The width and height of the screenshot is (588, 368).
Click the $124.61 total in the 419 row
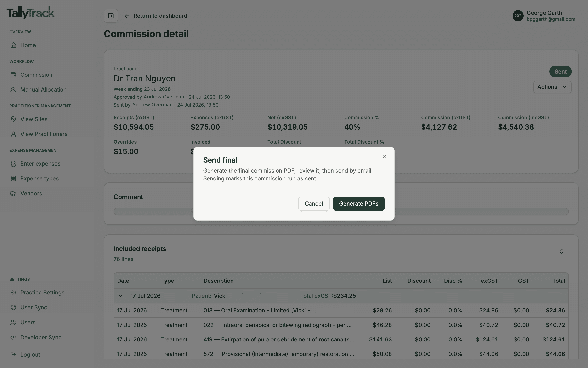pyautogui.click(x=553, y=339)
